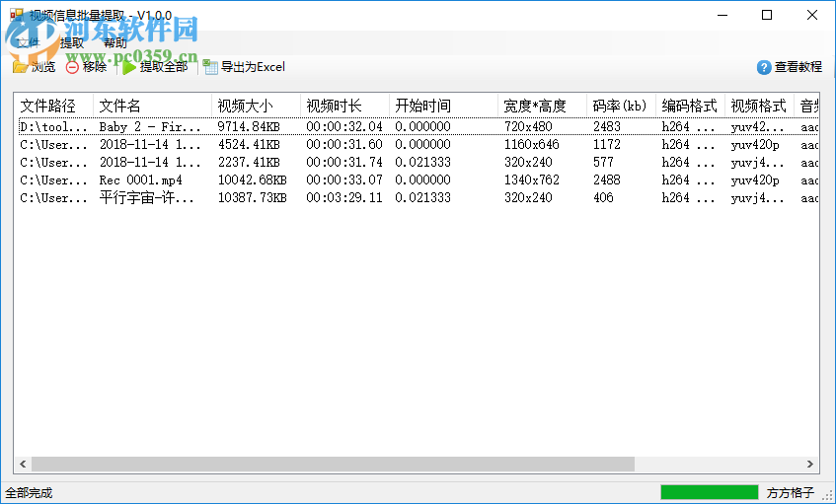Click the bitrate cell 1172
Screen dimensions: 836x504
[607, 144]
